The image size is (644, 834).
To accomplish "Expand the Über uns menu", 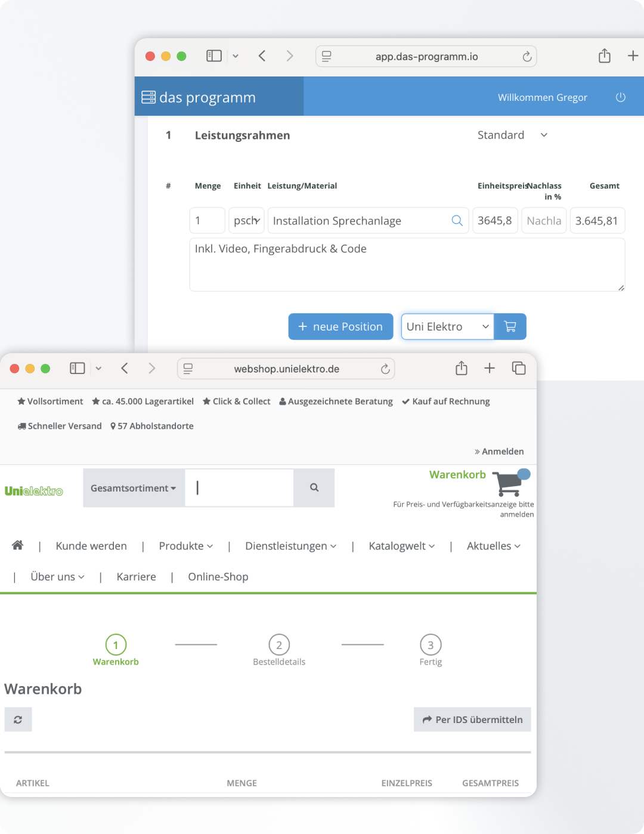I will pos(58,577).
